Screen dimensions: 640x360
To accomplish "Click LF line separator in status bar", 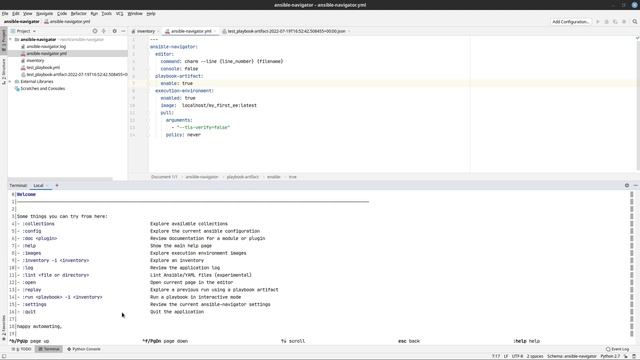I will point(506,356).
